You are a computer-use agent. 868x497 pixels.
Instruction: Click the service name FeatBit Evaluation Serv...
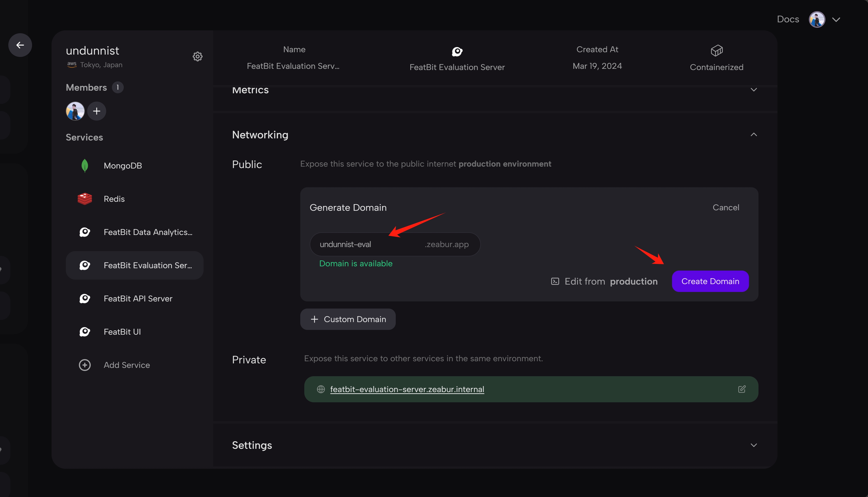click(293, 66)
